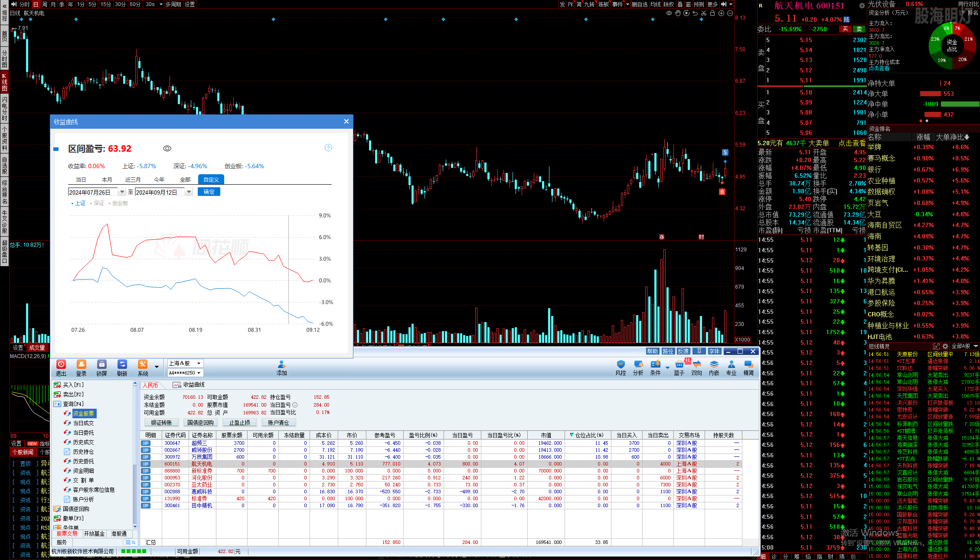Open the 系统 (system) tools icon
980x560 pixels.
point(143,368)
